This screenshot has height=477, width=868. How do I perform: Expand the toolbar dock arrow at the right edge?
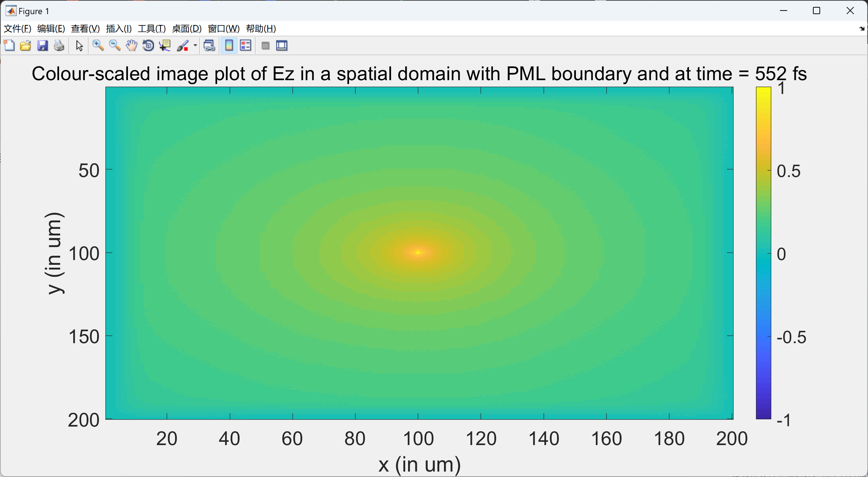[862, 29]
